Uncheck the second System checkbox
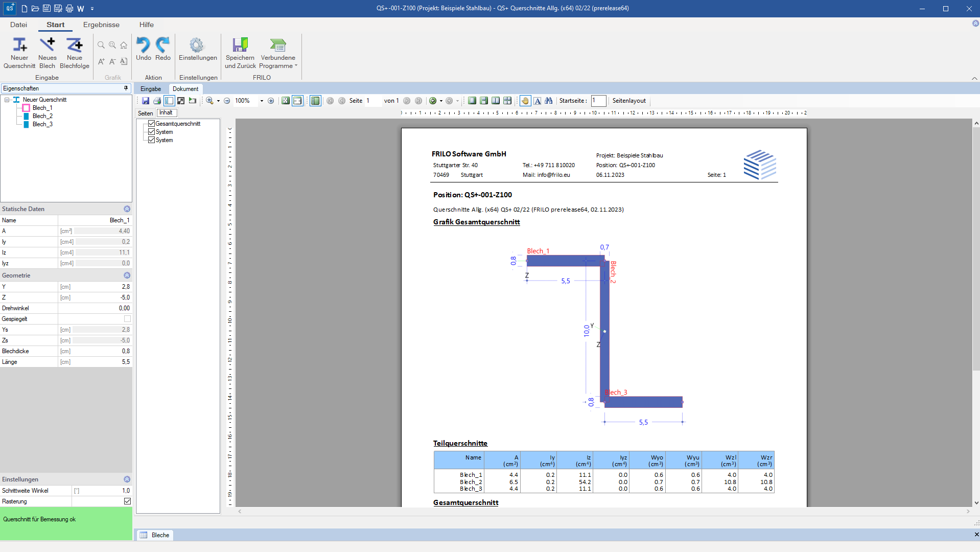980x552 pixels. (151, 140)
